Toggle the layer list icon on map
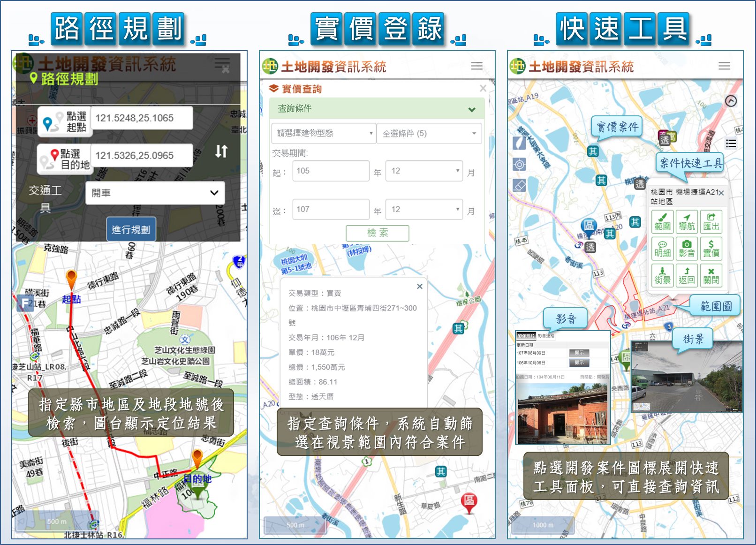The width and height of the screenshot is (756, 545). 731,144
